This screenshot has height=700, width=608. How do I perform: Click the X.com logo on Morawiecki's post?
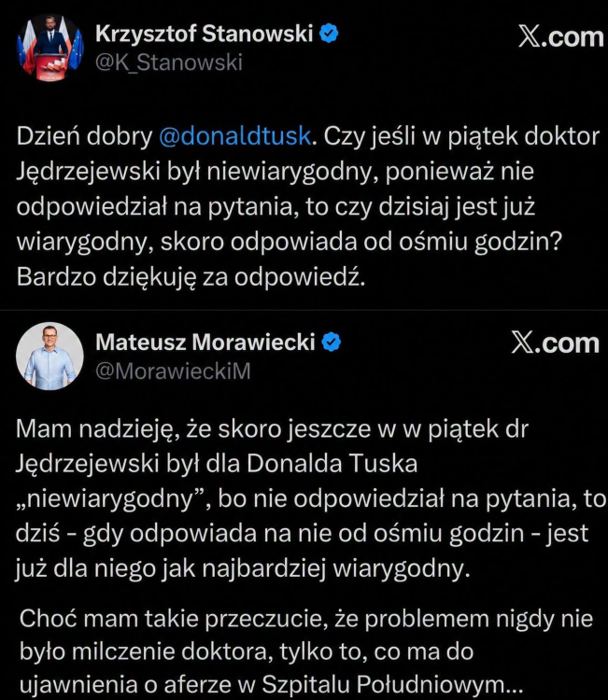pyautogui.click(x=556, y=343)
